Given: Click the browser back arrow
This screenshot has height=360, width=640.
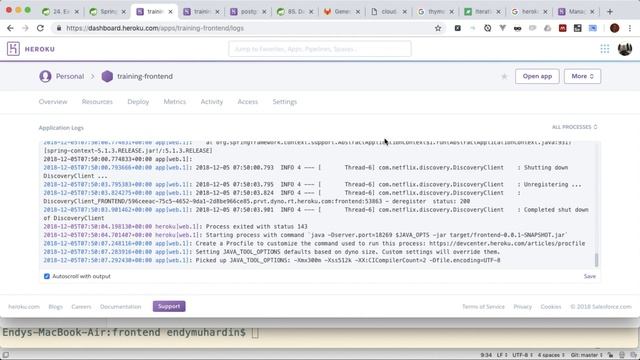Looking at the screenshot, I should (10, 28).
